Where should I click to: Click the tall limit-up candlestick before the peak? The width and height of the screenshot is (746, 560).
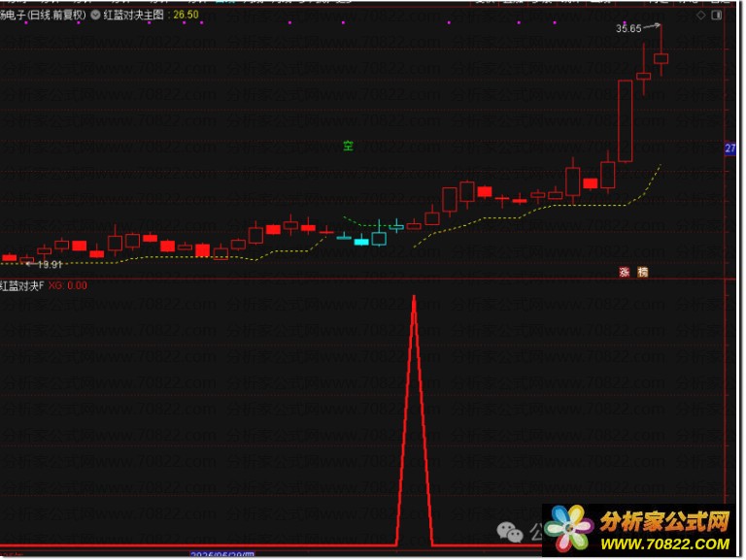(626, 121)
